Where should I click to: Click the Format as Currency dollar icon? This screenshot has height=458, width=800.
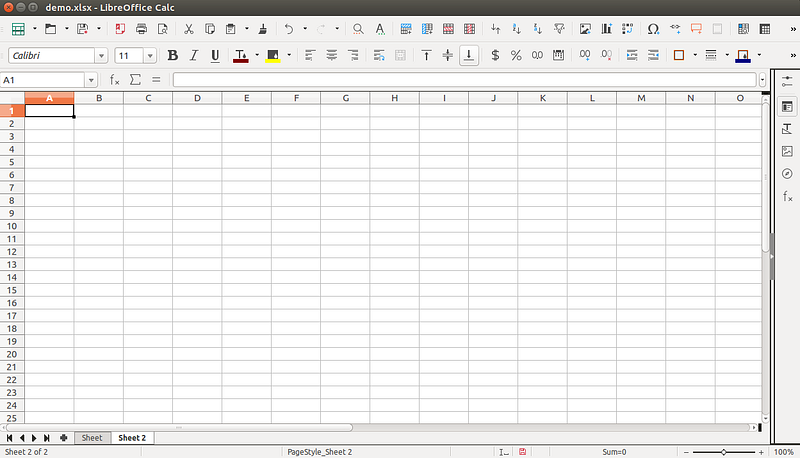(x=495, y=55)
